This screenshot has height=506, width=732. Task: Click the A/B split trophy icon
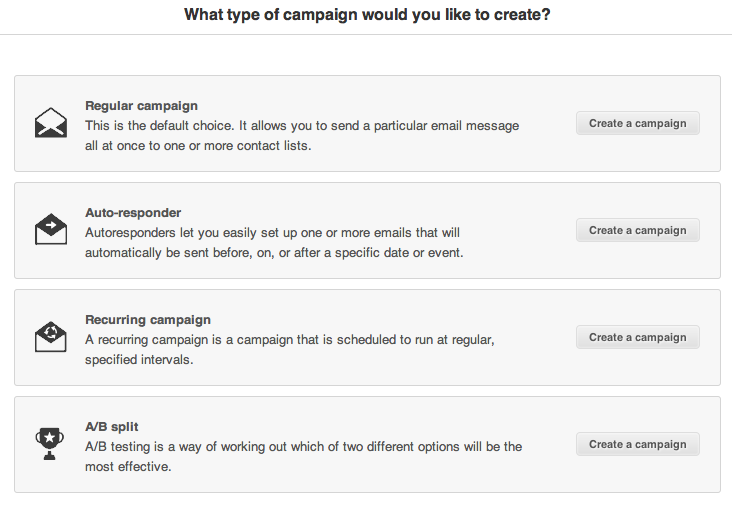click(x=49, y=443)
